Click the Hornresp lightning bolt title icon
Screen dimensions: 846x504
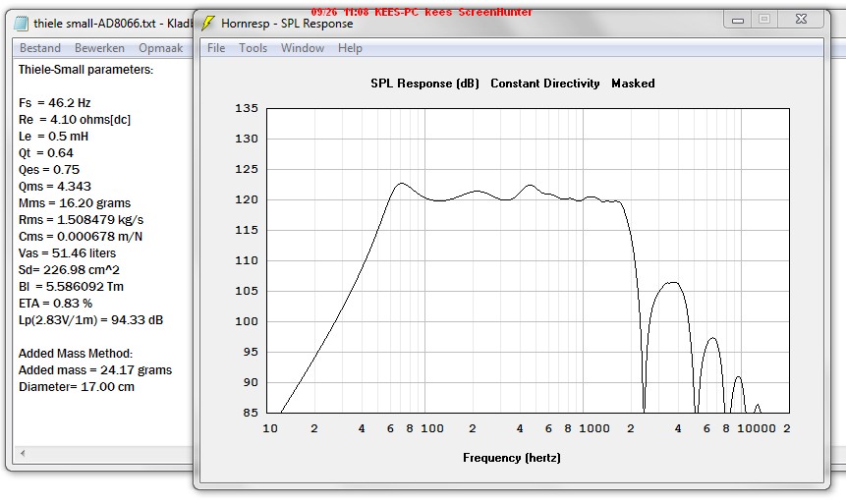tap(207, 24)
